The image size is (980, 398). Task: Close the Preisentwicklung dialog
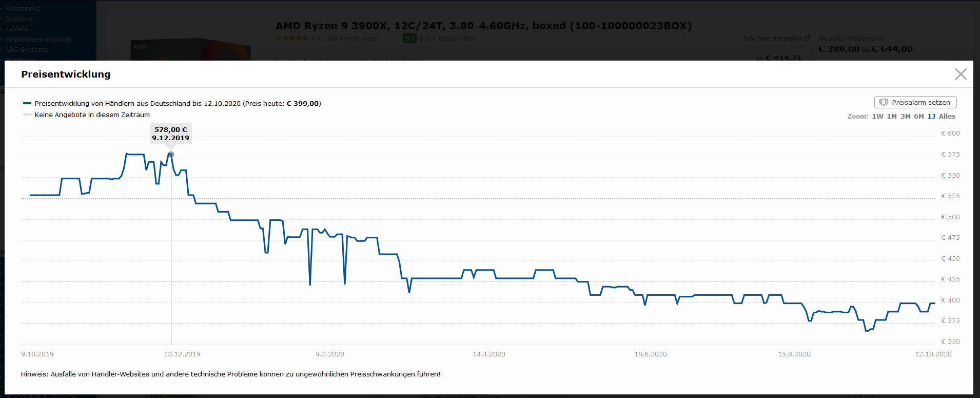tap(961, 74)
